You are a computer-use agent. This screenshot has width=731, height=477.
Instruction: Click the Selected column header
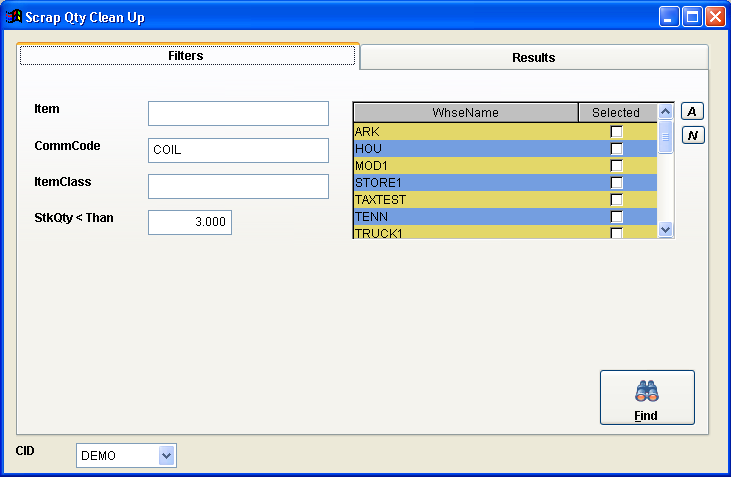coord(615,113)
